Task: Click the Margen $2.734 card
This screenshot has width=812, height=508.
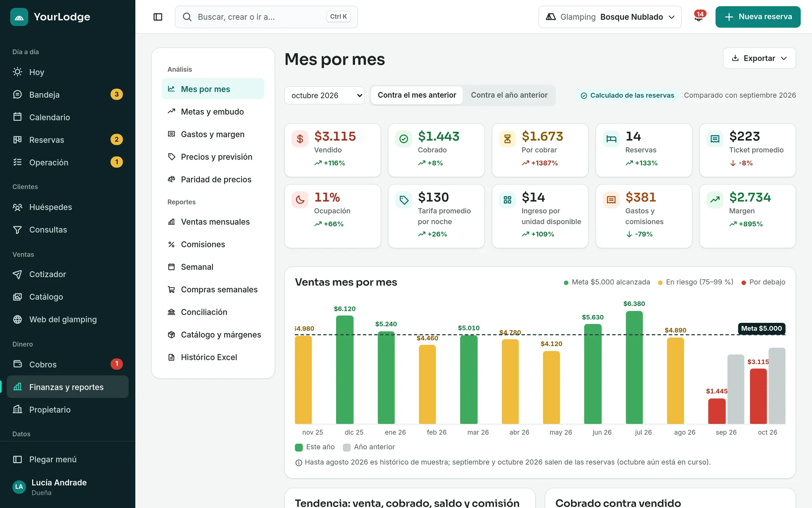Action: pos(747,216)
